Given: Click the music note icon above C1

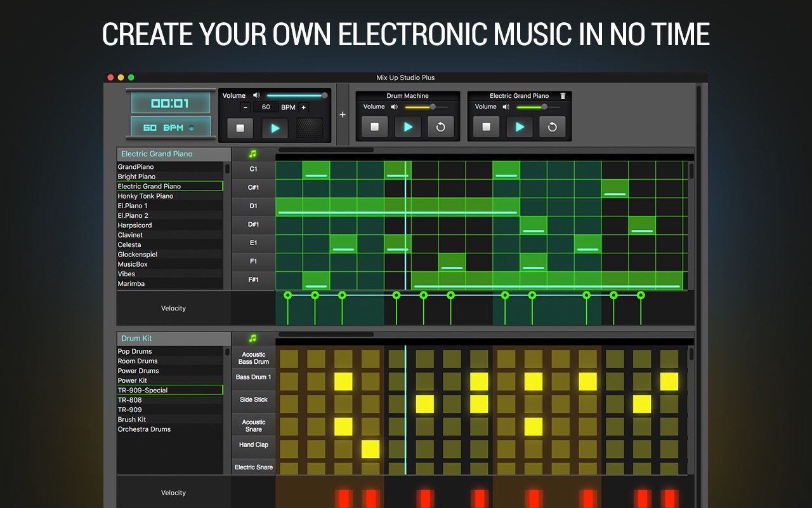Looking at the screenshot, I should (x=253, y=154).
